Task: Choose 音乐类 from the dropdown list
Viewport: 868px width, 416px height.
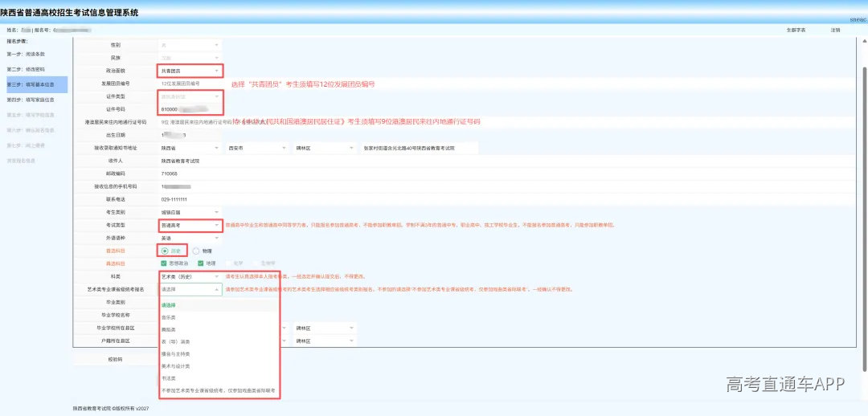Action: [219, 317]
